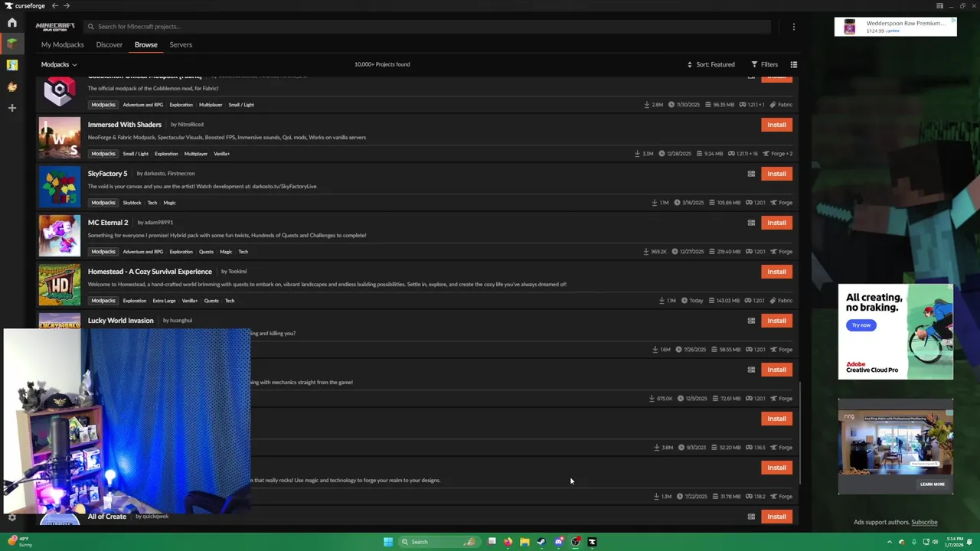The width and height of the screenshot is (980, 551).
Task: Switch to list view layout icon
Action: point(794,64)
